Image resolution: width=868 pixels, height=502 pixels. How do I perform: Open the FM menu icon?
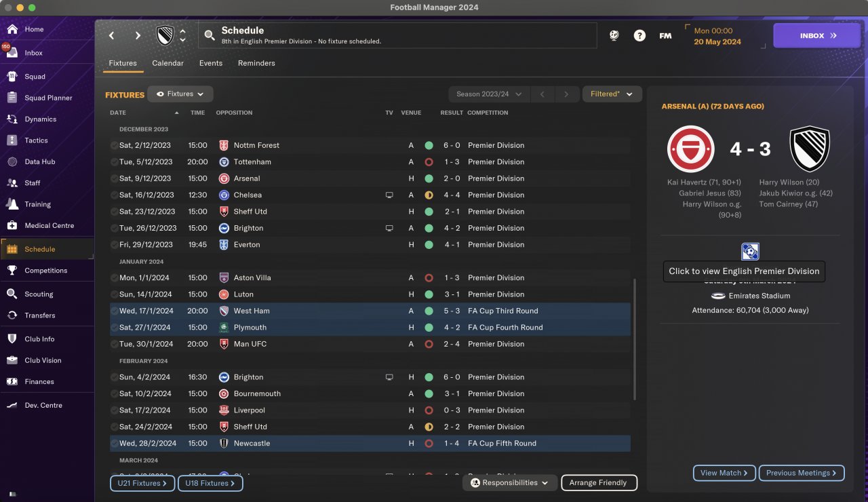(x=665, y=36)
